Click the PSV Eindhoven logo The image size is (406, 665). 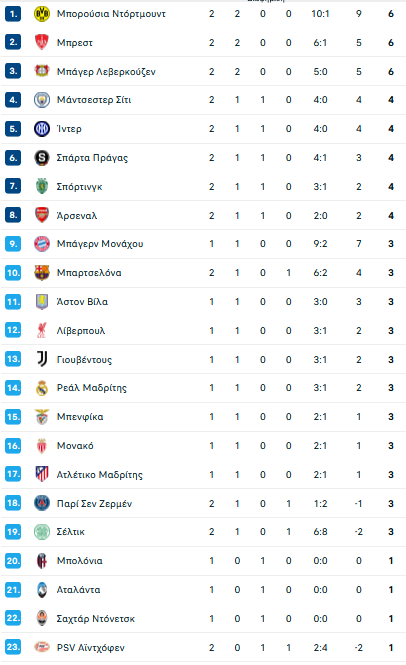42,647
